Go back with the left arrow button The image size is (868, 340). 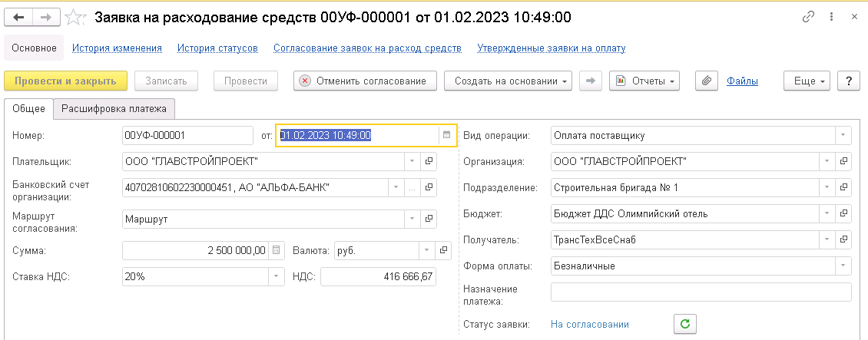(x=18, y=18)
